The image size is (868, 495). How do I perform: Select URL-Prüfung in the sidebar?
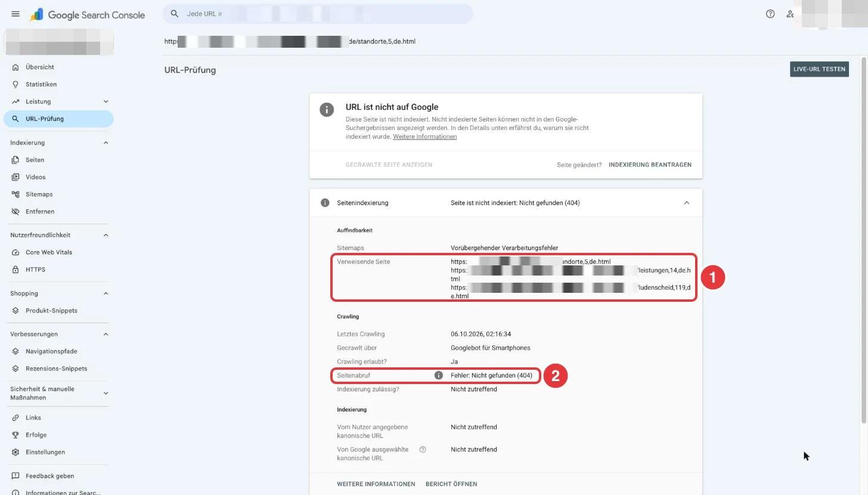(x=58, y=119)
